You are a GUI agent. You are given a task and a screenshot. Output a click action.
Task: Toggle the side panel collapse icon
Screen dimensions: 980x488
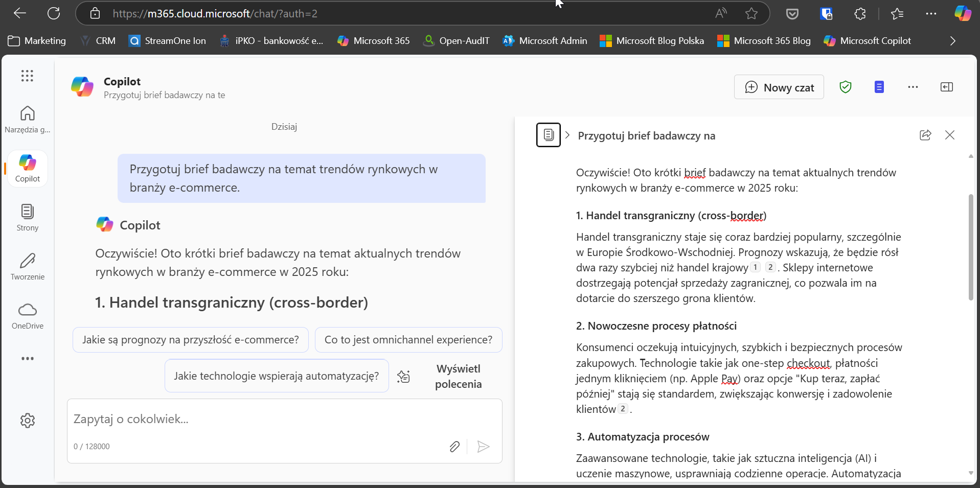(x=946, y=87)
